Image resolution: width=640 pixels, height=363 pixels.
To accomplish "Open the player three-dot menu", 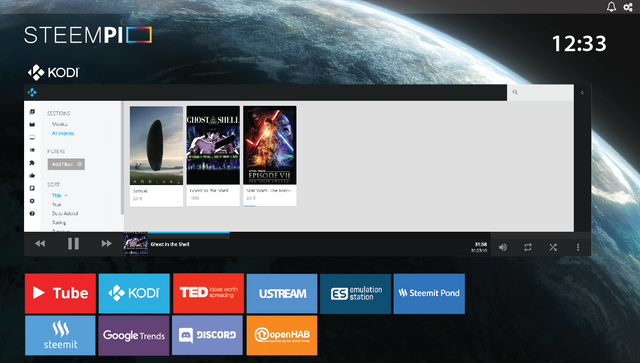I will [578, 247].
